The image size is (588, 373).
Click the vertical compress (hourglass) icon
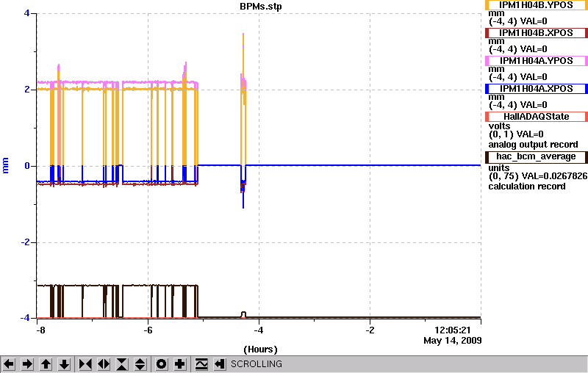pyautogui.click(x=122, y=364)
